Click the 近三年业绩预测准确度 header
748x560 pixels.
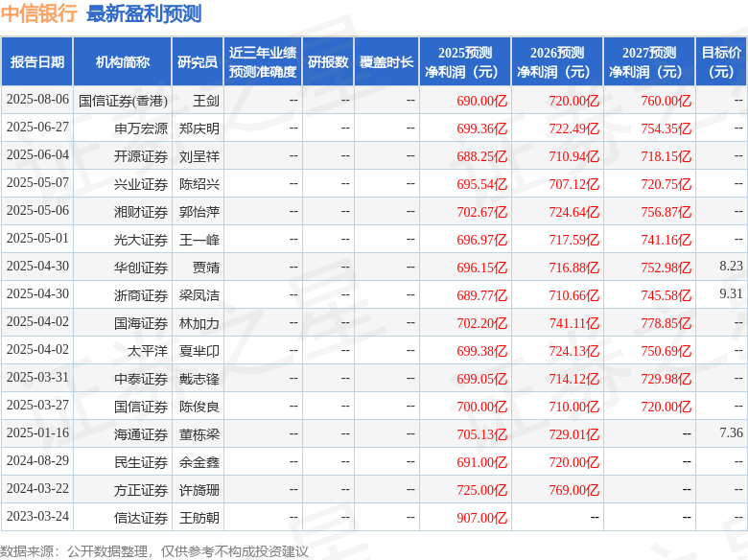[x=263, y=62]
